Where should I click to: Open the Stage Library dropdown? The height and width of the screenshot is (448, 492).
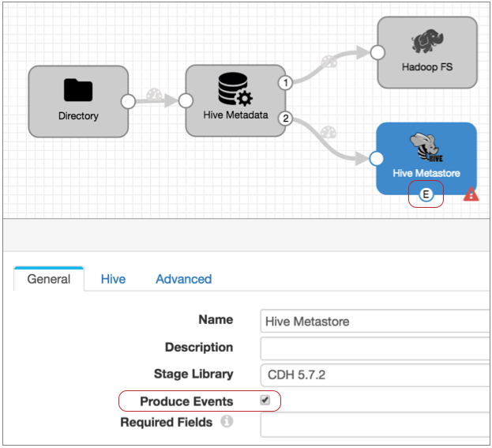click(x=374, y=374)
